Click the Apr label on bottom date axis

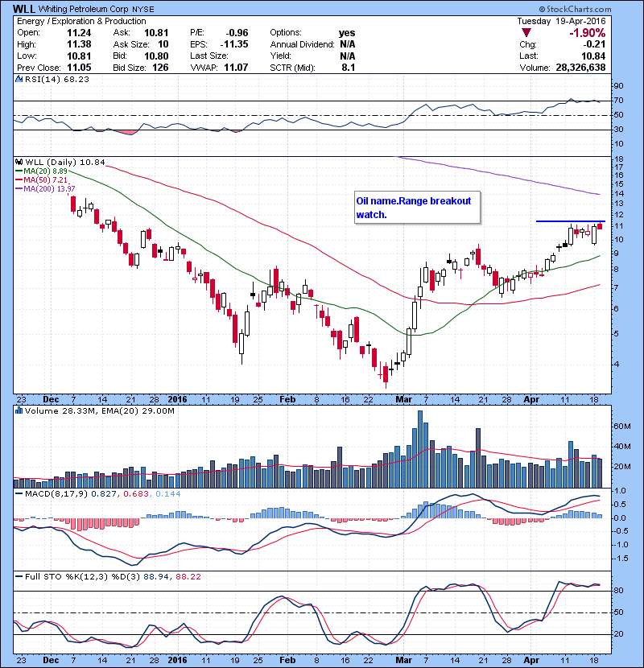click(x=531, y=660)
